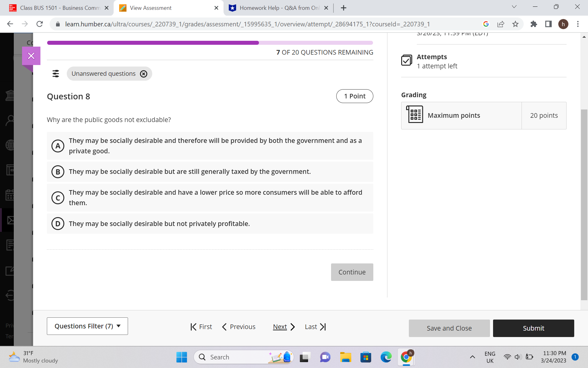Click the browser extensions puzzle icon

coord(533,24)
